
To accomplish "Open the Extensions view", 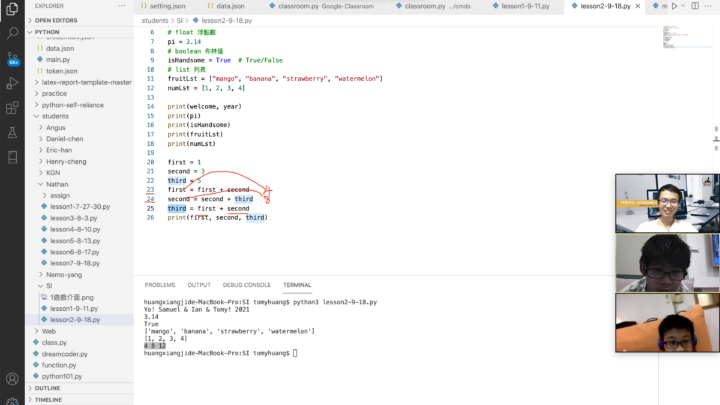I will [12, 107].
